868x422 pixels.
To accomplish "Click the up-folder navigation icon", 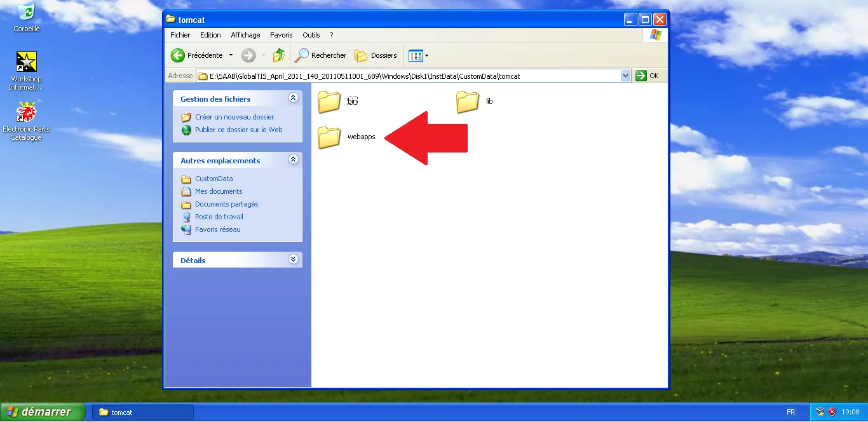I will coord(278,55).
